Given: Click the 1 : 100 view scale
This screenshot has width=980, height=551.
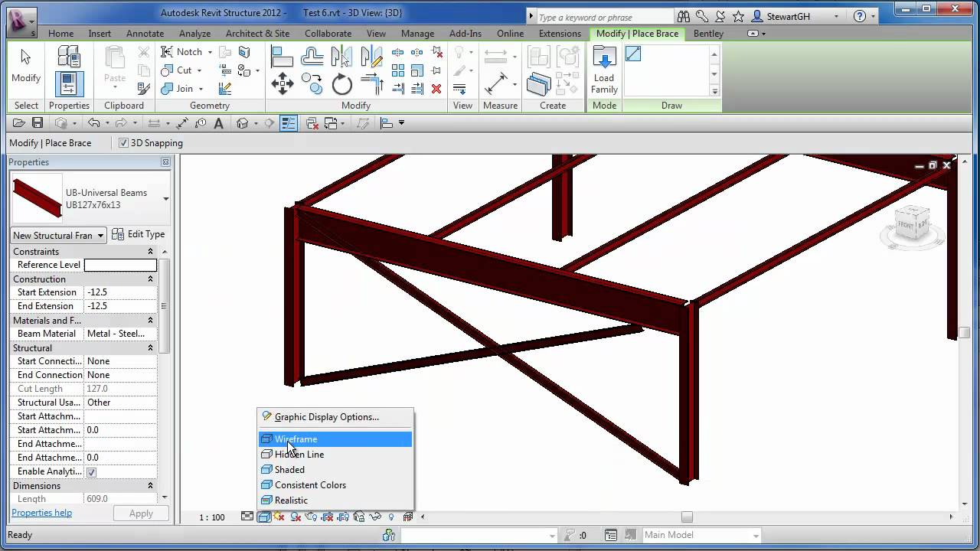Looking at the screenshot, I should coord(212,517).
